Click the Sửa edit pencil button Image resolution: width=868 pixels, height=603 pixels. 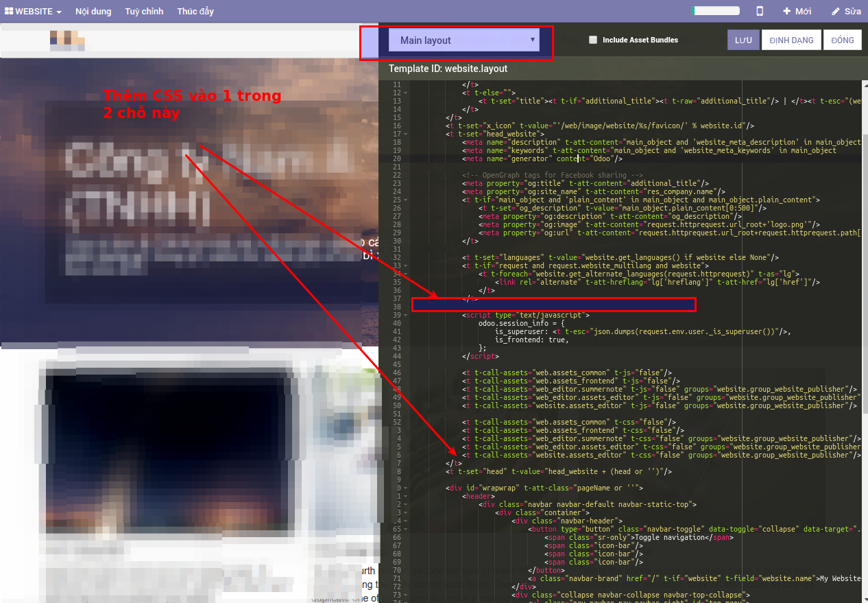click(846, 11)
